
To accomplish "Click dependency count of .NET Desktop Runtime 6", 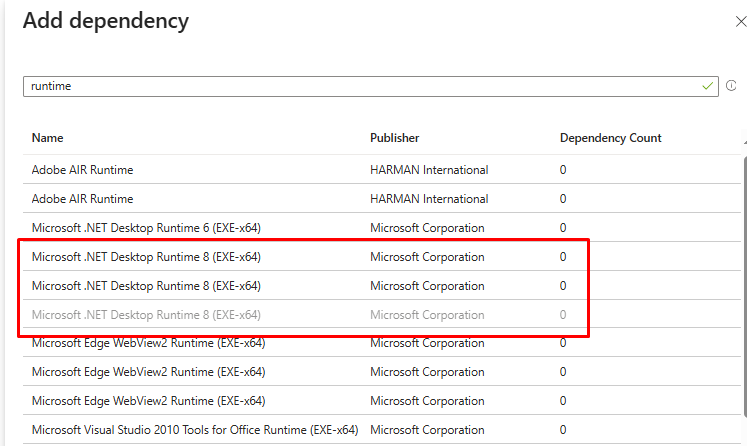I will (x=563, y=228).
